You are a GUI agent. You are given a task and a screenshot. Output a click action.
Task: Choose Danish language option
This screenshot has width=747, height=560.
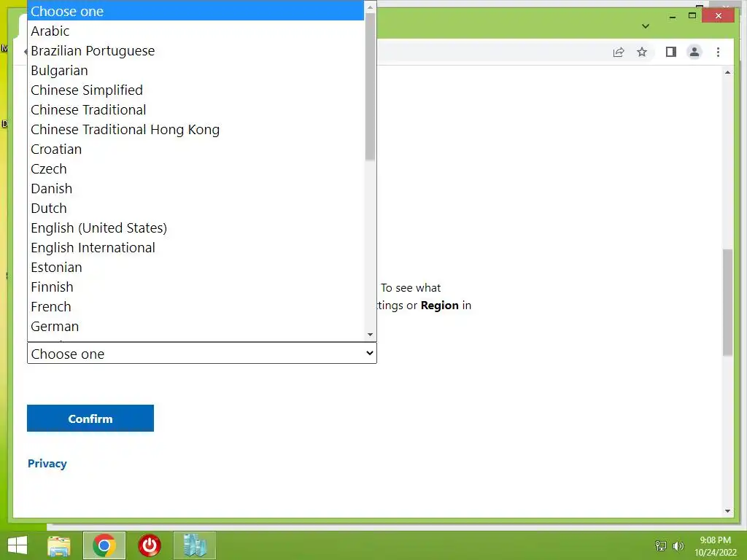click(196, 189)
